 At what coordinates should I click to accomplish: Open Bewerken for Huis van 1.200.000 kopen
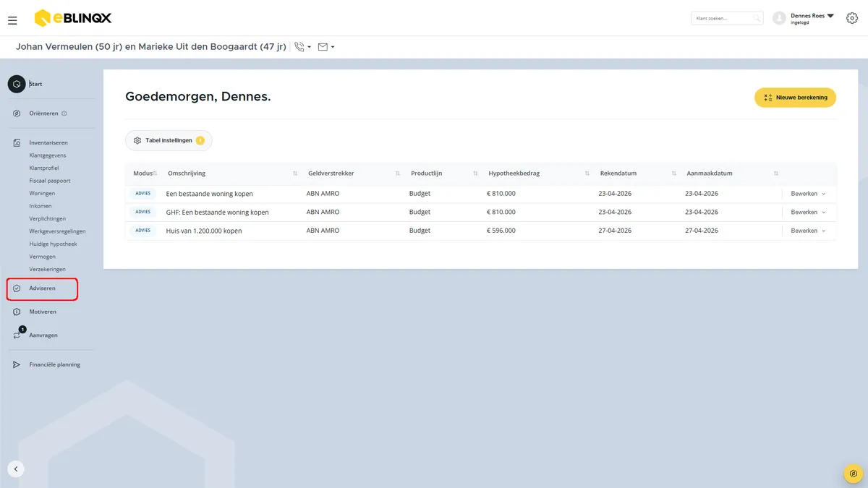click(x=808, y=231)
